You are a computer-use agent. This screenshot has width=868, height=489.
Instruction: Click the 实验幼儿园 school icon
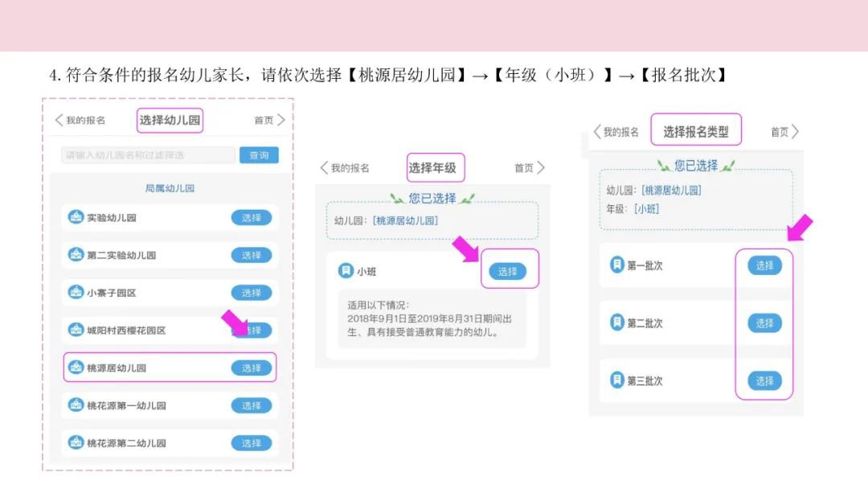coord(76,217)
